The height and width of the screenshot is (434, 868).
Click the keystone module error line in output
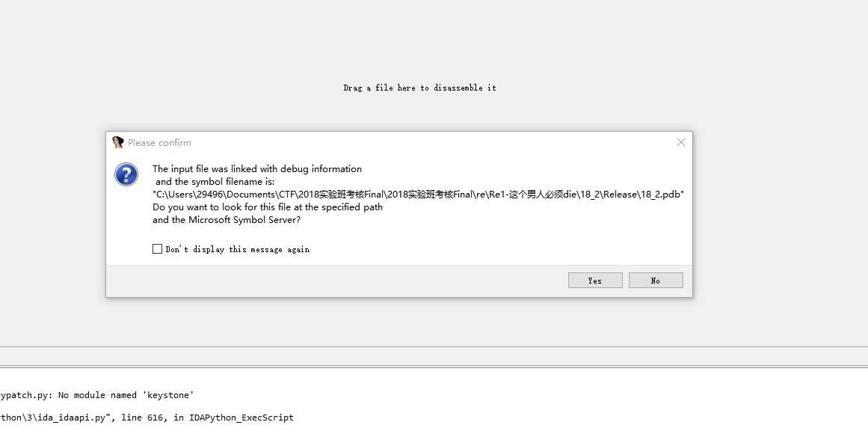pyautogui.click(x=97, y=395)
